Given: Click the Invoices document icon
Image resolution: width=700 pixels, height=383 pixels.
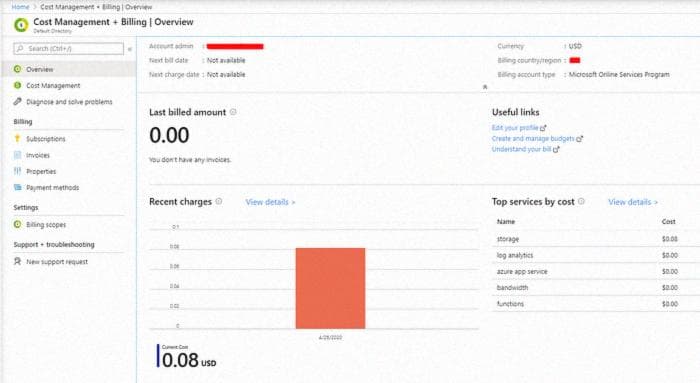Looking at the screenshot, I should pyautogui.click(x=17, y=155).
